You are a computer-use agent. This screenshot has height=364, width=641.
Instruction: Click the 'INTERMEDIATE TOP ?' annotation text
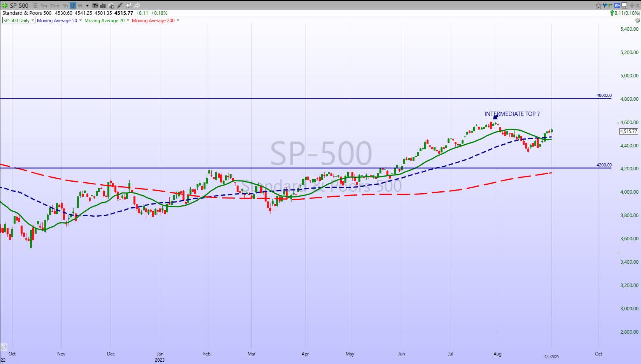(x=512, y=114)
